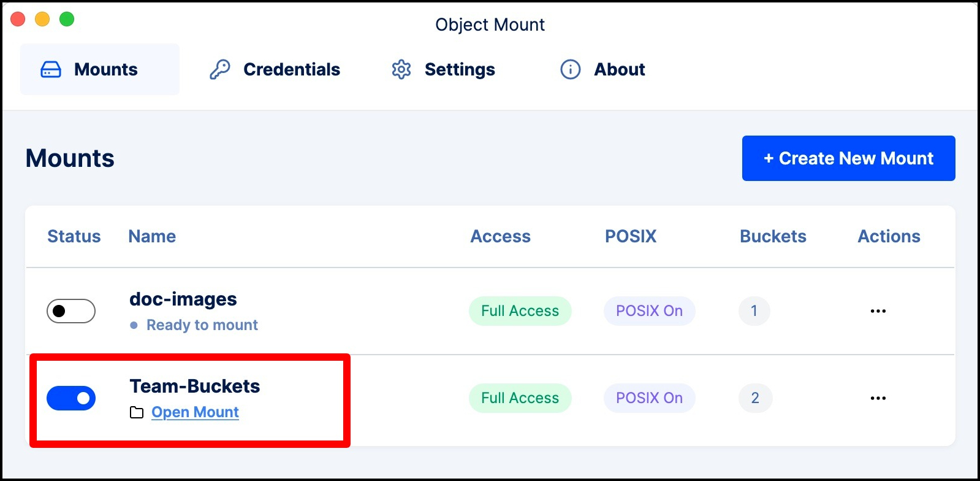
Task: Follow the Open Mount link
Action: pyautogui.click(x=195, y=412)
